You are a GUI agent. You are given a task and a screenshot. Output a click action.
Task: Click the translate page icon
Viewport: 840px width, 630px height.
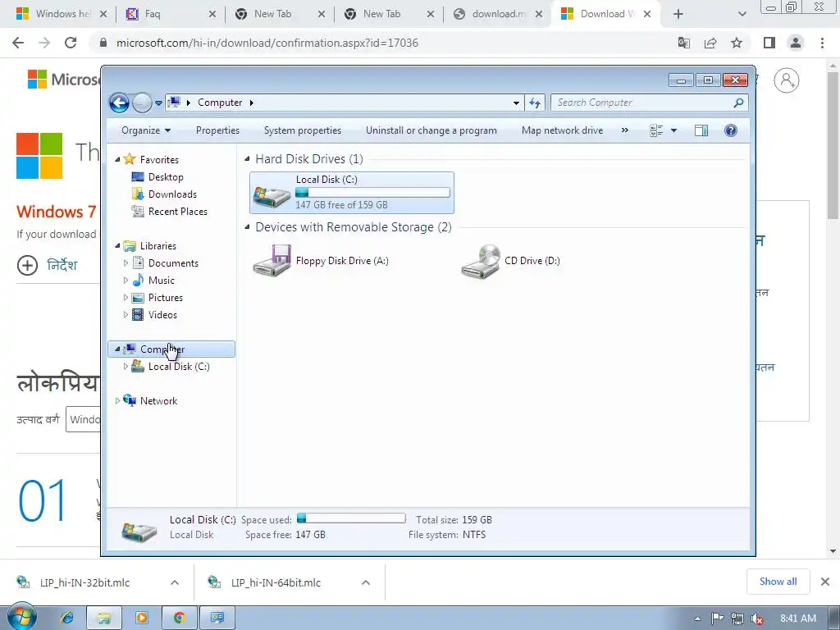(x=683, y=43)
